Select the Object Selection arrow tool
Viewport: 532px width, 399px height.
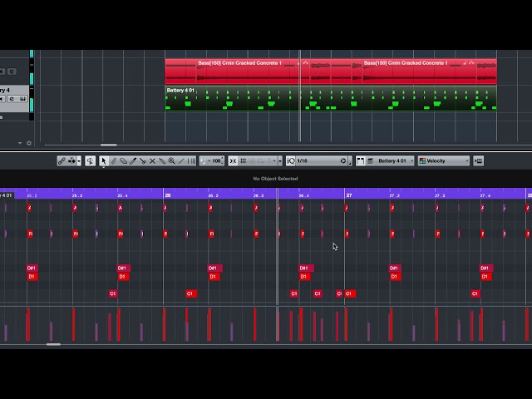[x=104, y=160]
